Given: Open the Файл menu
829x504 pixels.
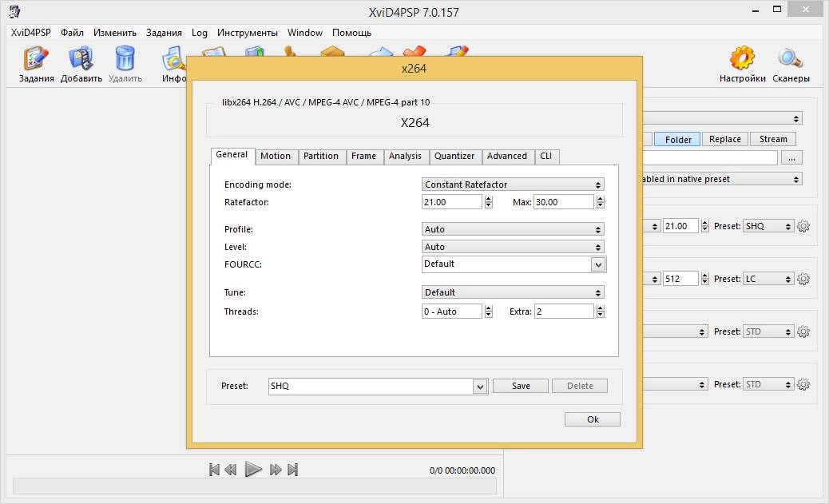Looking at the screenshot, I should [x=72, y=33].
